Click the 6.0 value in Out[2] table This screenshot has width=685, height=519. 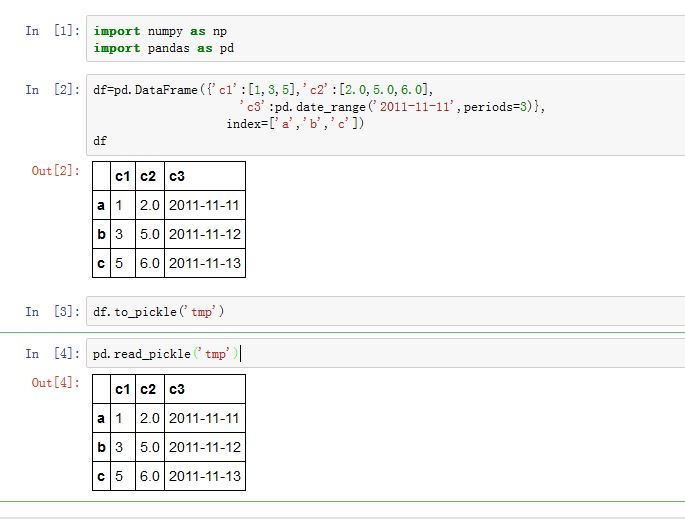click(149, 264)
